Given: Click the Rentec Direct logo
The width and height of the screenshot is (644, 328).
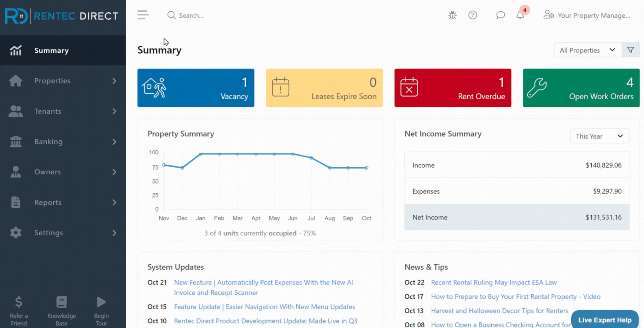Looking at the screenshot, I should point(62,16).
